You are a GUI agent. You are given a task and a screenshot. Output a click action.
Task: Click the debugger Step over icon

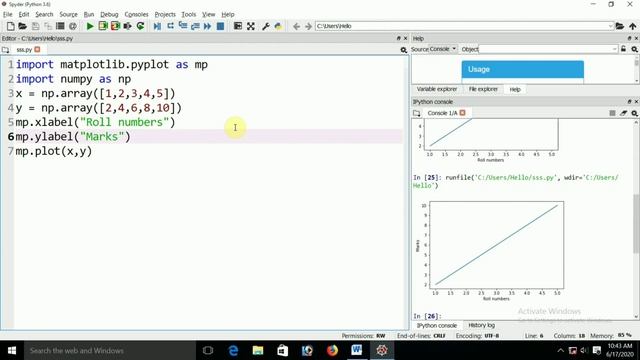[x=170, y=26]
